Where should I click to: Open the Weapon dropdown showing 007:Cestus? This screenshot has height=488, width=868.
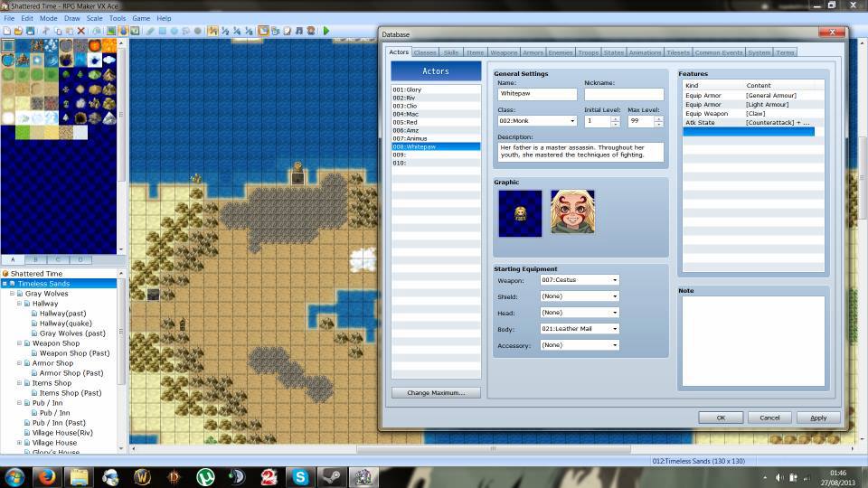[579, 280]
